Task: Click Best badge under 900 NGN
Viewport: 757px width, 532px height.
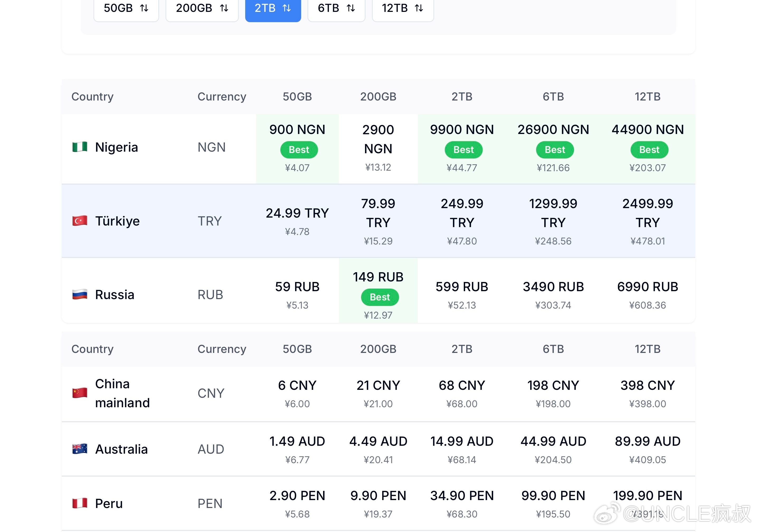Action: (299, 150)
